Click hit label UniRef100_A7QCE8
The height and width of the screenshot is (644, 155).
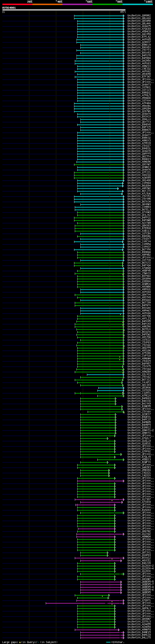(139, 29)
